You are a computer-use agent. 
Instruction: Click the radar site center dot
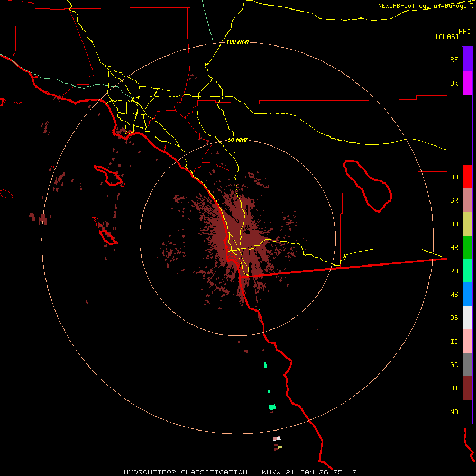tap(248, 232)
